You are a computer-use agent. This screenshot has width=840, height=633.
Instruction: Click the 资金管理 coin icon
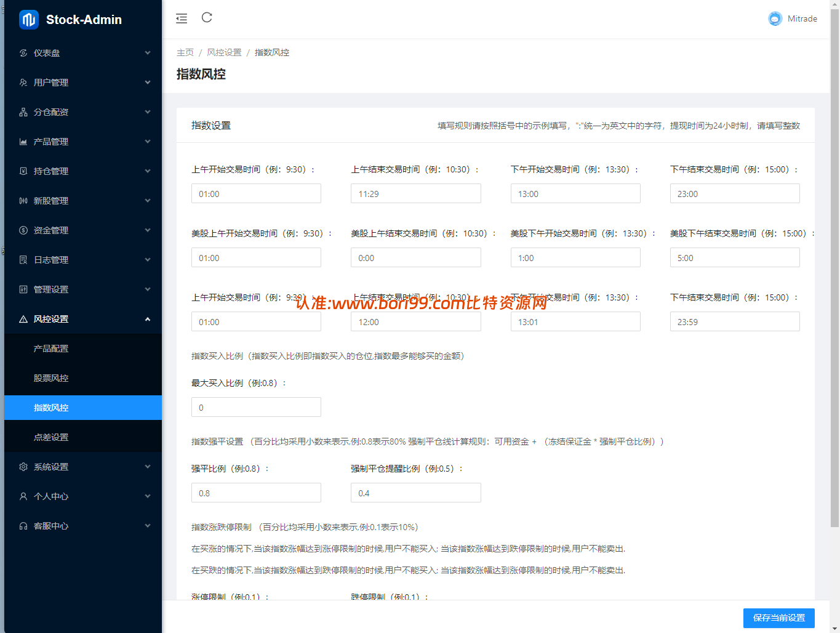pyautogui.click(x=23, y=230)
